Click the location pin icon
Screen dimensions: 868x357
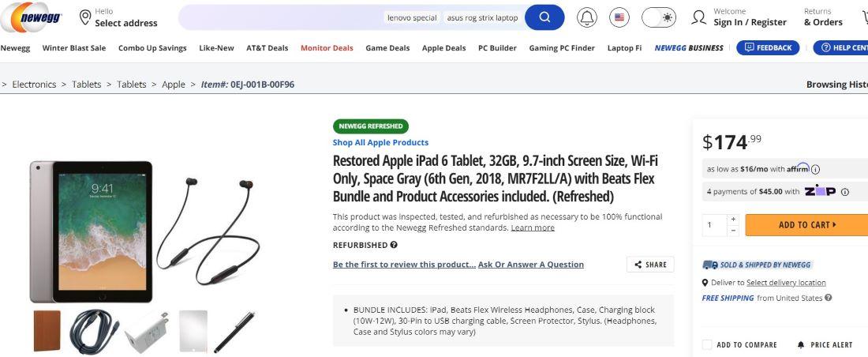click(x=85, y=17)
